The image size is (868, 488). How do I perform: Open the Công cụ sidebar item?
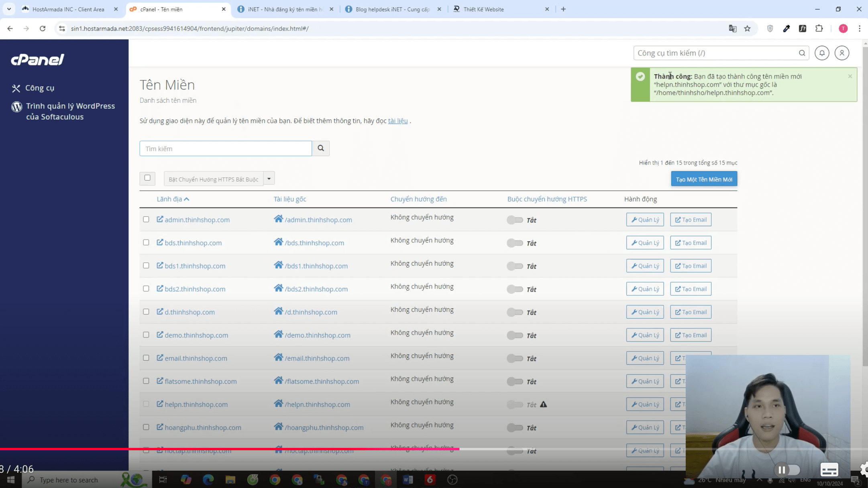coord(39,88)
